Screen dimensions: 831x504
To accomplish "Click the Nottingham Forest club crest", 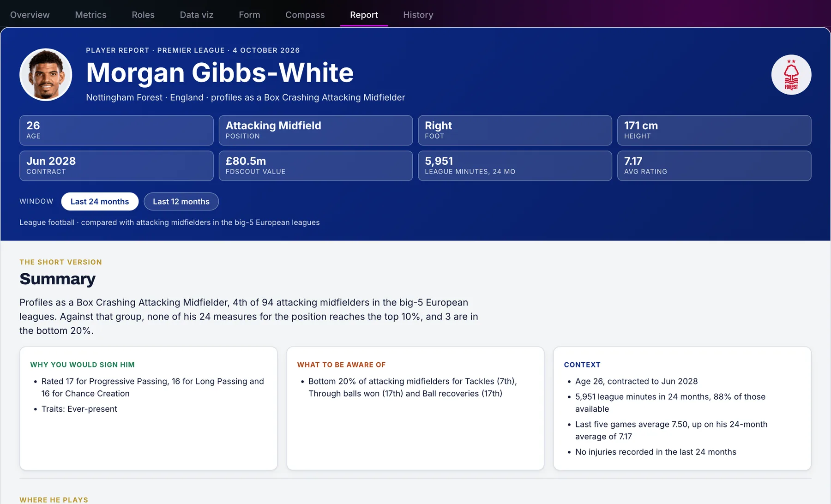I will point(791,75).
